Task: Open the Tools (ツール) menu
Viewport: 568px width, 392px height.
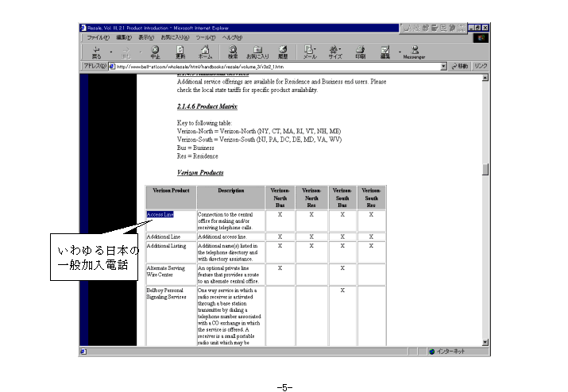Action: click(206, 37)
